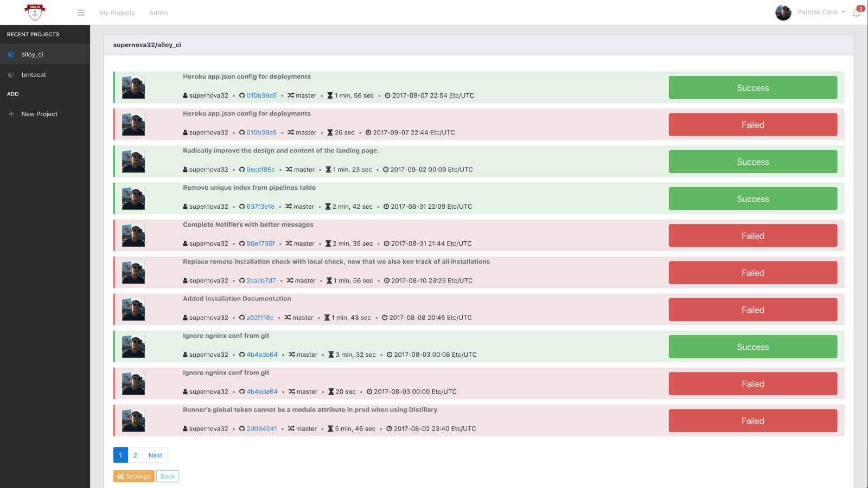Open commit link a92f116e
Screen dimensions: 868x488
(x=260, y=318)
